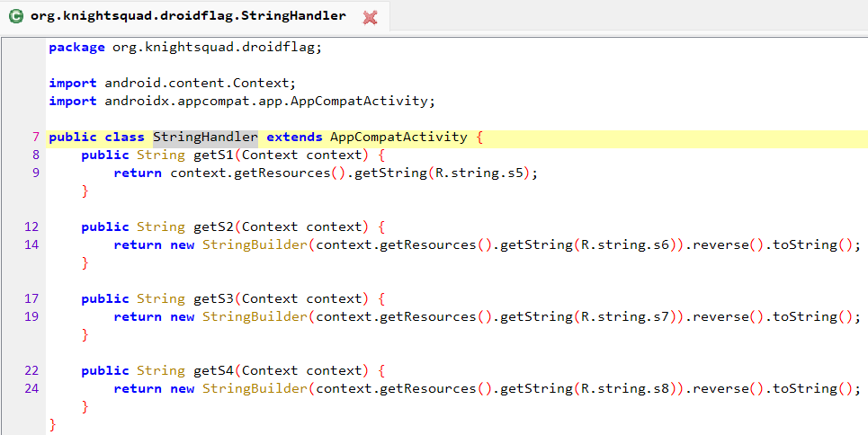
Task: Click line number 7 in the gutter
Action: click(35, 138)
